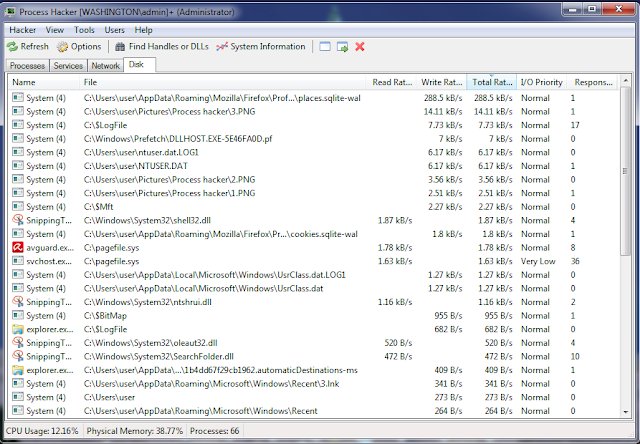The width and height of the screenshot is (640, 444).
Task: Click the scrollbar up arrow
Action: pos(625,81)
